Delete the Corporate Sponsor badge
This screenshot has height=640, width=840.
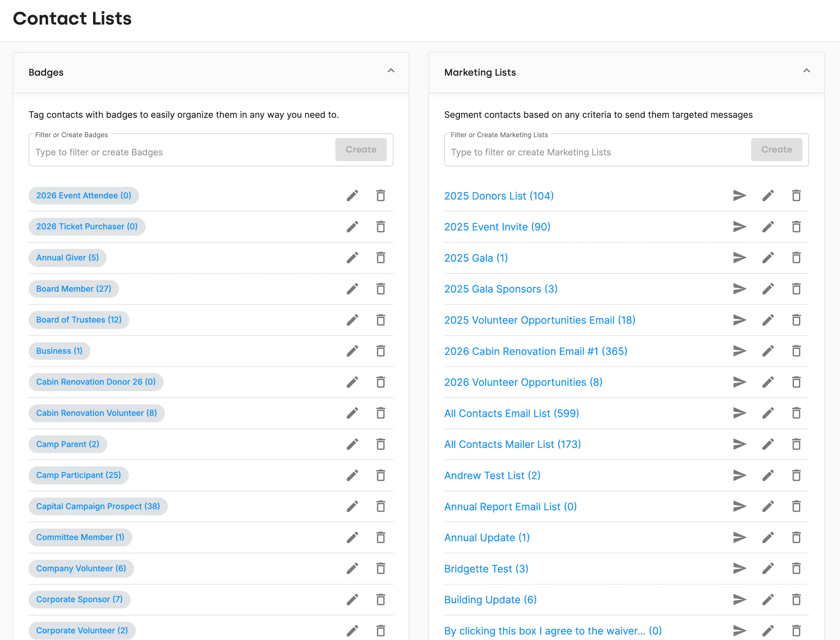coord(381,599)
